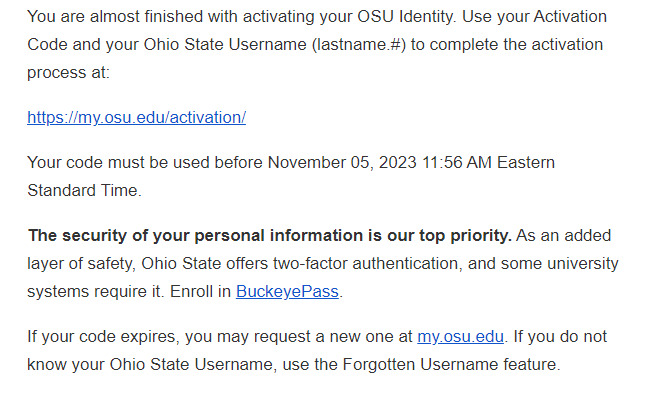Click the (lastname.#) username format text
Image resolution: width=651 pixels, height=395 pixels.
pyautogui.click(x=359, y=44)
